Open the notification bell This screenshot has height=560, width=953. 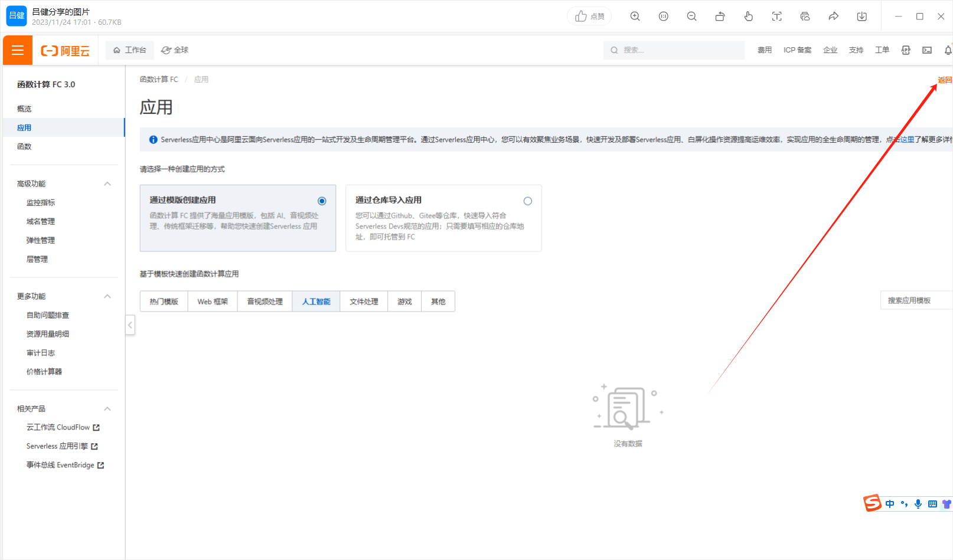click(948, 50)
